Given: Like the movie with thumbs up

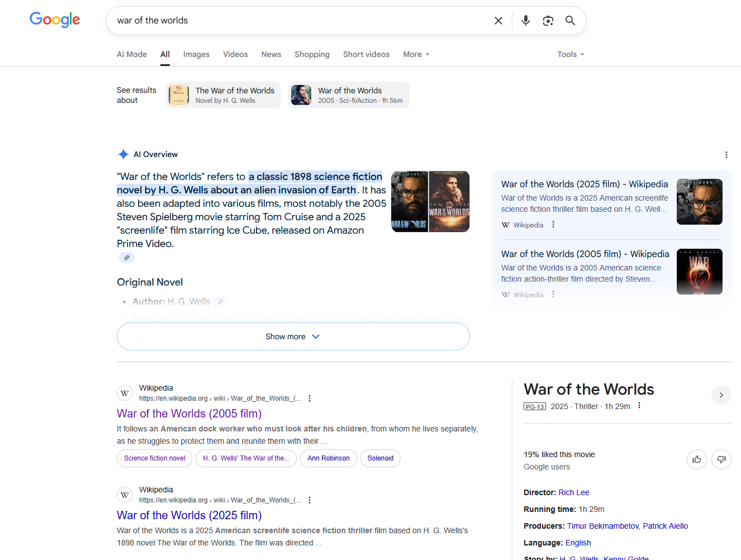Looking at the screenshot, I should (x=697, y=459).
